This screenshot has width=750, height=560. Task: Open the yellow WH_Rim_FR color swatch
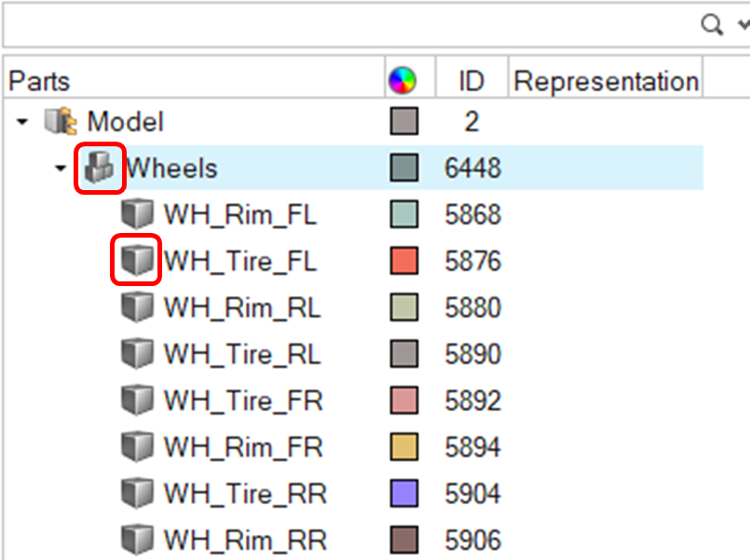click(404, 446)
